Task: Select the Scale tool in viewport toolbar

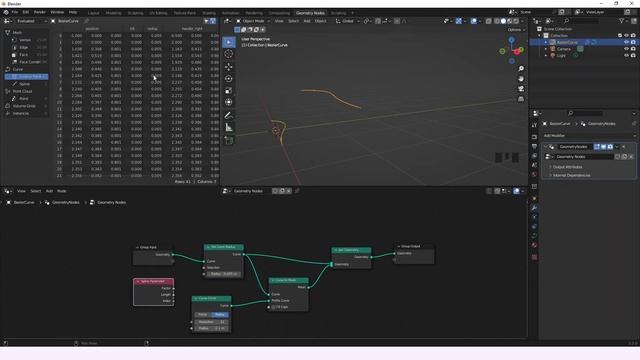Action: (x=229, y=90)
